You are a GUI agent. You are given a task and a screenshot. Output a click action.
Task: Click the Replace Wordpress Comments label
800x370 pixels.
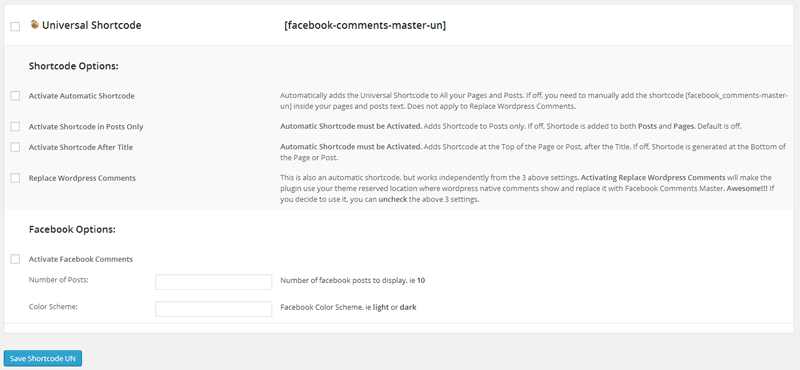(x=82, y=178)
